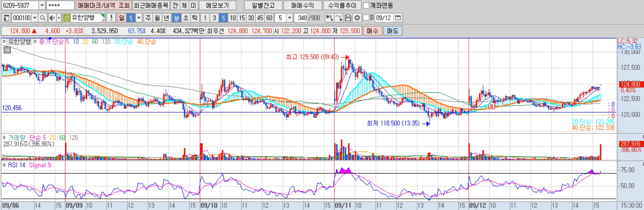
Task: Select the 일 (daily) period
Action: 122,18
